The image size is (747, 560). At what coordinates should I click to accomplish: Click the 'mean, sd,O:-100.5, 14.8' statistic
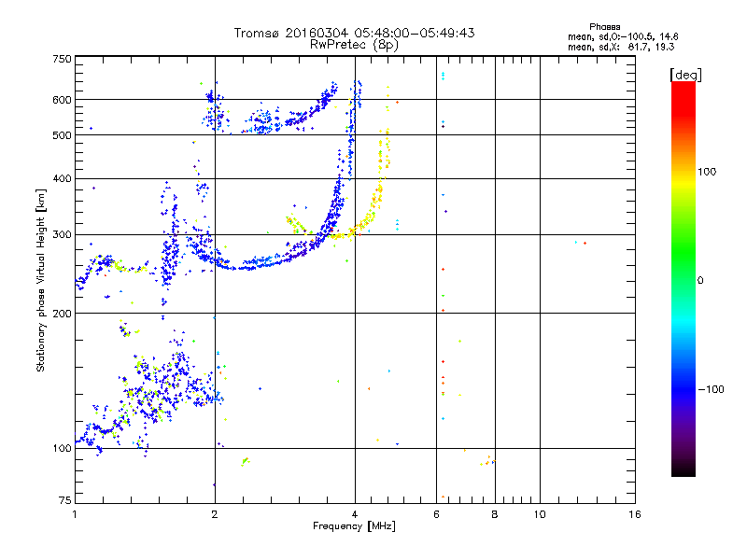click(623, 36)
